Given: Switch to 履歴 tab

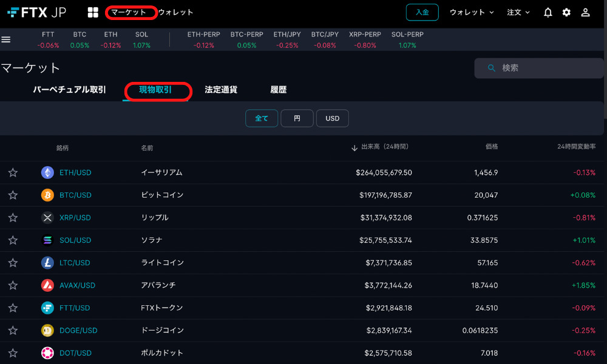Looking at the screenshot, I should (x=279, y=90).
